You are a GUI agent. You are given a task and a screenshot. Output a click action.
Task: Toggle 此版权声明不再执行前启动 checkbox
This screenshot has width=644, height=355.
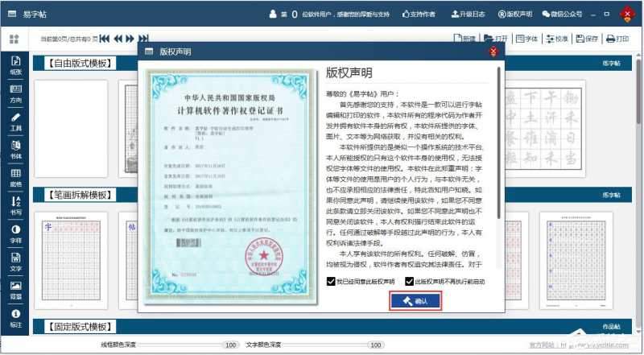click(x=409, y=282)
